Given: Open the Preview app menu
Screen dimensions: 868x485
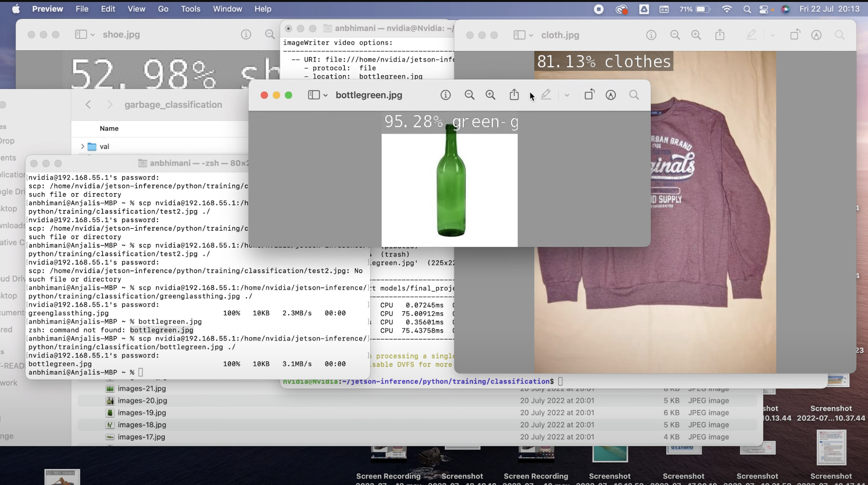Looking at the screenshot, I should coord(47,9).
